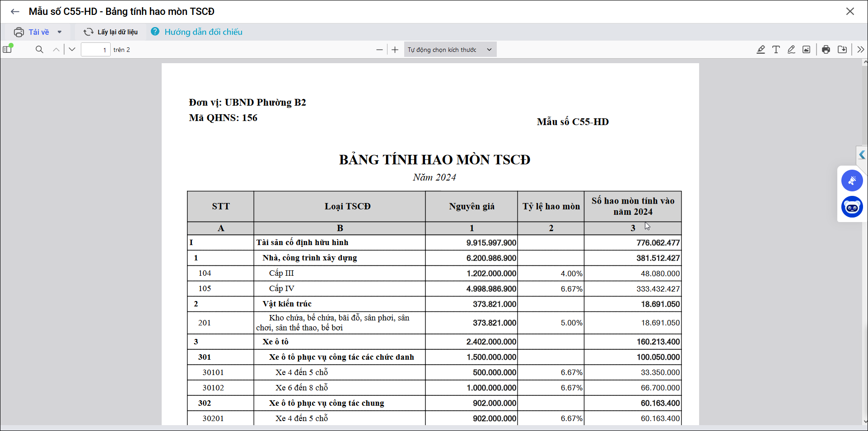This screenshot has width=868, height=431.
Task: Select the add image tool
Action: point(807,50)
